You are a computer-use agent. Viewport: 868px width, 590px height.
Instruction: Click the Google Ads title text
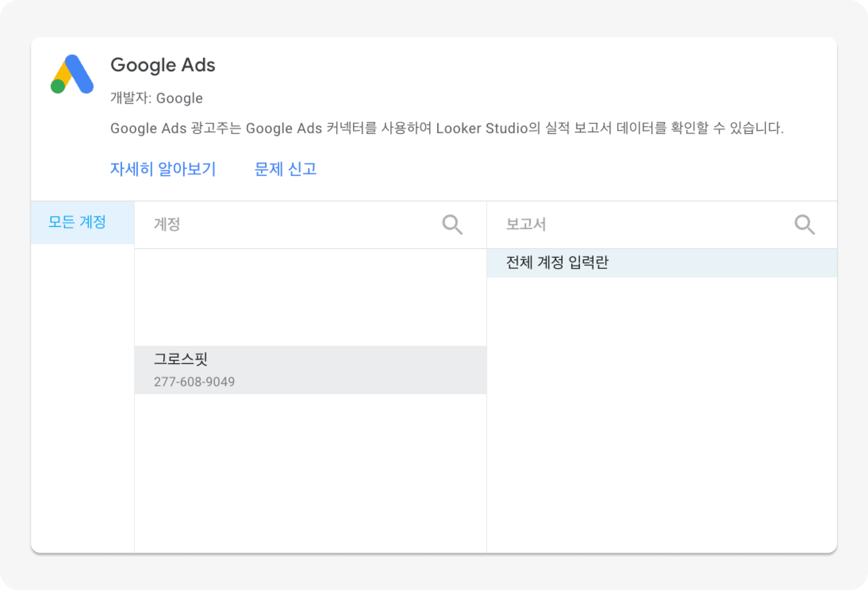click(163, 65)
